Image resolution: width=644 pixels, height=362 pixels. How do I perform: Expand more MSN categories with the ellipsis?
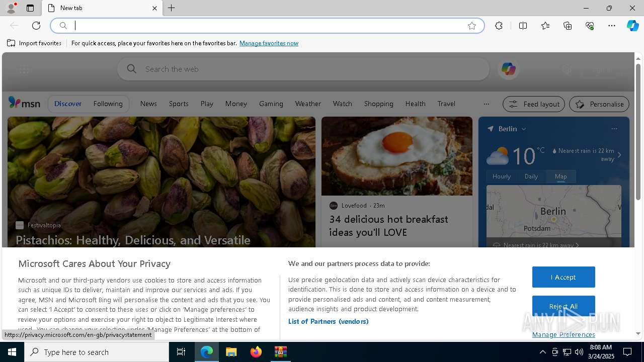pyautogui.click(x=486, y=104)
